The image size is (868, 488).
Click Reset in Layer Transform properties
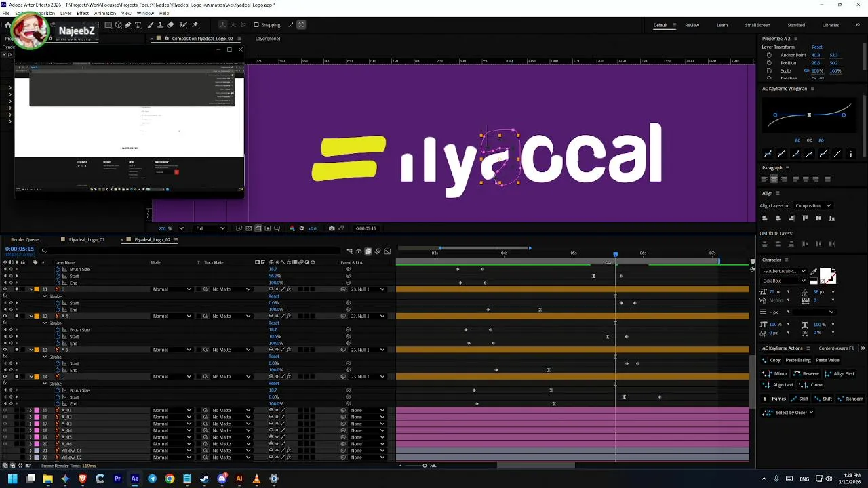click(x=817, y=47)
